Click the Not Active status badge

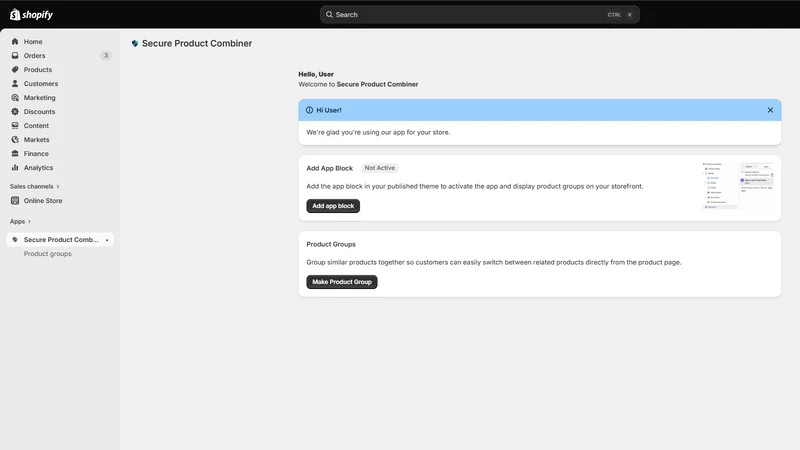pyautogui.click(x=380, y=168)
